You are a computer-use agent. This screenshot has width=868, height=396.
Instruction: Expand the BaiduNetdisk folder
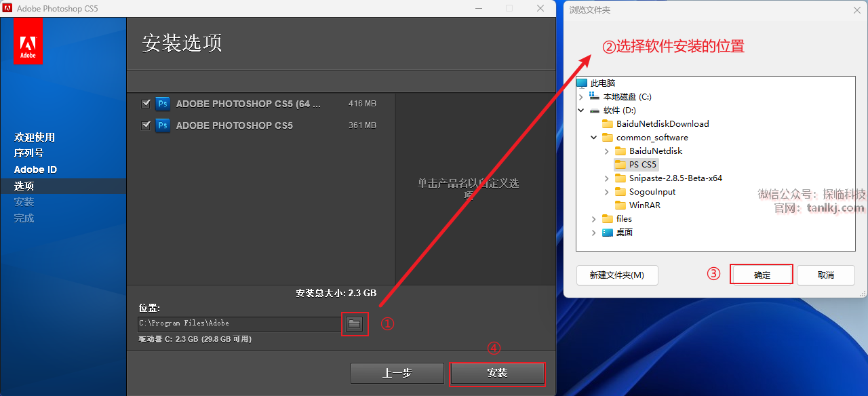607,151
